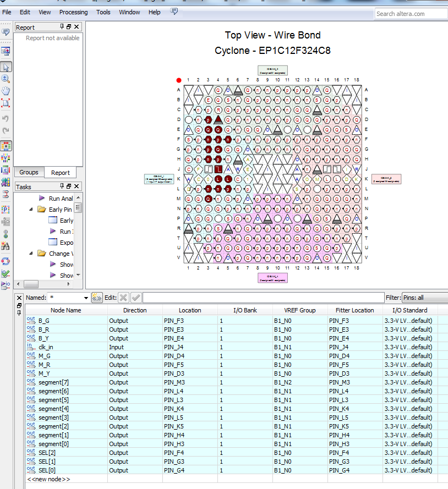This screenshot has height=489, width=448.
Task: Click the differential pin pair connection icon
Action: tap(6, 195)
